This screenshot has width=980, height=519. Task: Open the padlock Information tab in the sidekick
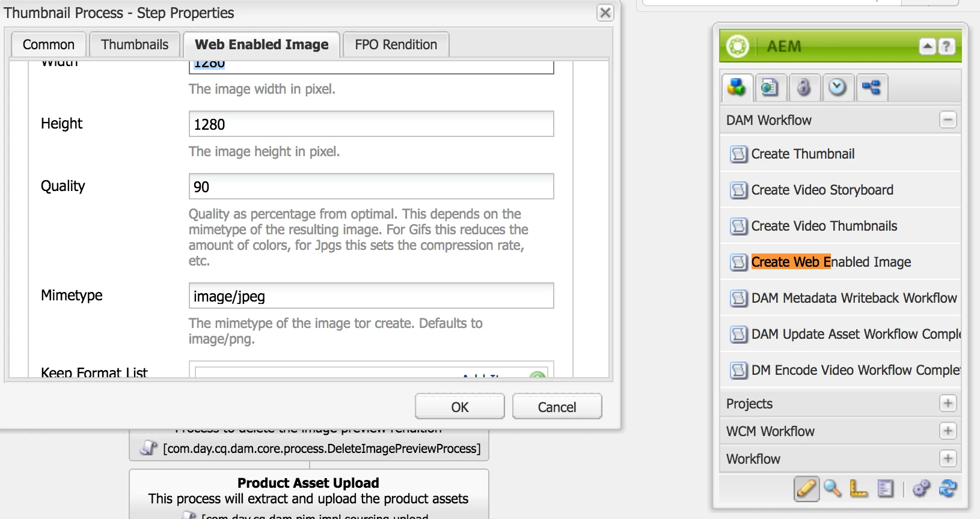(x=804, y=88)
